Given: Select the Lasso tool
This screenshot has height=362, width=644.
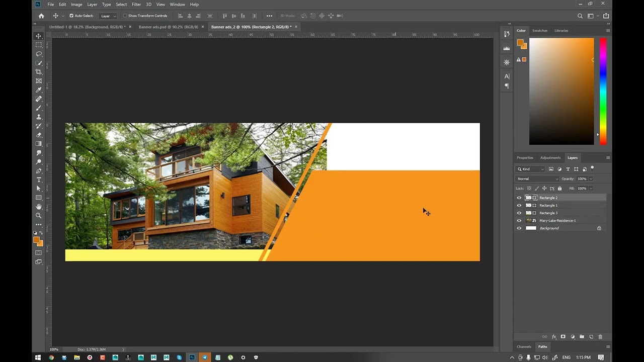Looking at the screenshot, I should pyautogui.click(x=39, y=54).
